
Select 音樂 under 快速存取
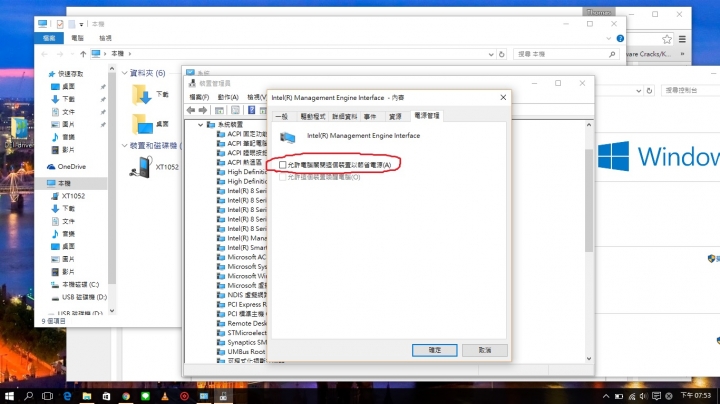tap(68, 137)
